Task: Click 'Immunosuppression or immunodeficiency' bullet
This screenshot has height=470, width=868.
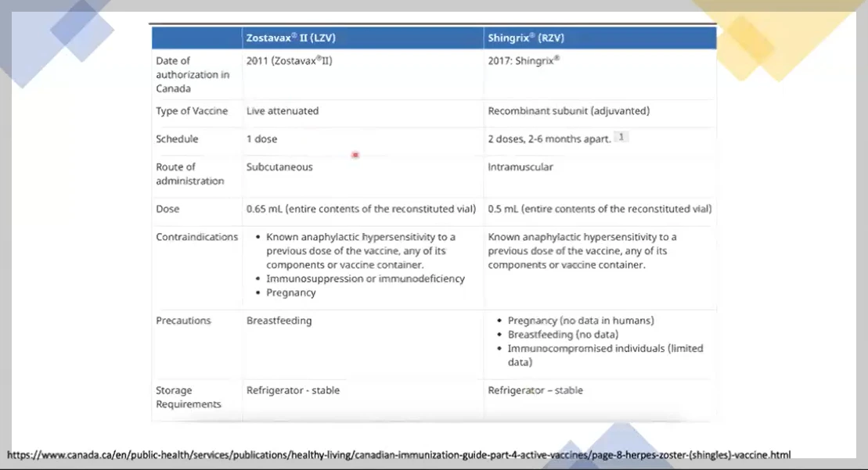Action: coord(366,278)
